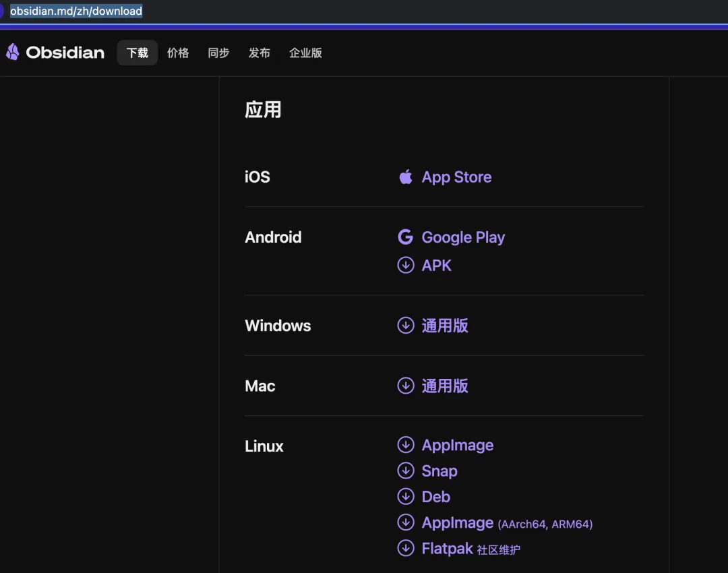The height and width of the screenshot is (573, 728).
Task: Click the Obsidian crystal logo icon
Action: [13, 52]
